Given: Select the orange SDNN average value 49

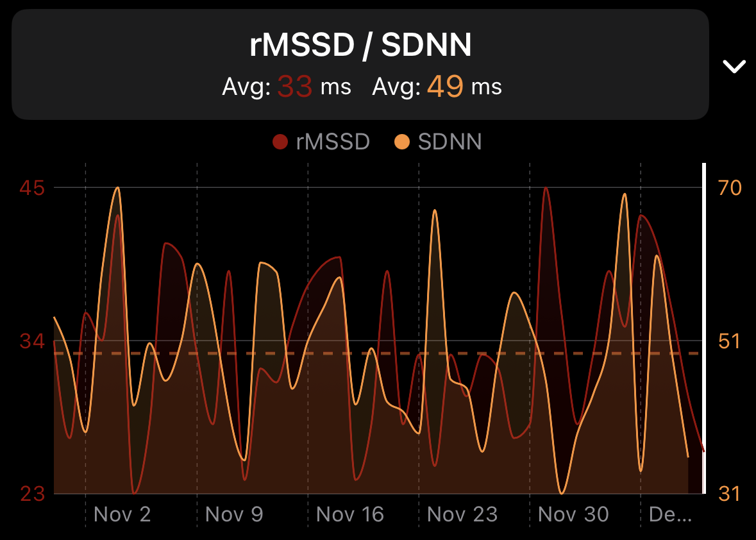Looking at the screenshot, I should 445,87.
